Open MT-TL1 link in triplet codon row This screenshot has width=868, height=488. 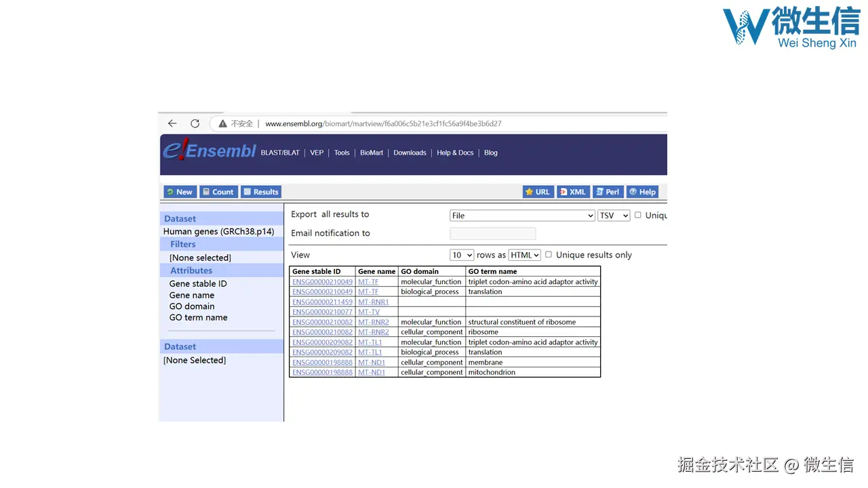pos(370,342)
